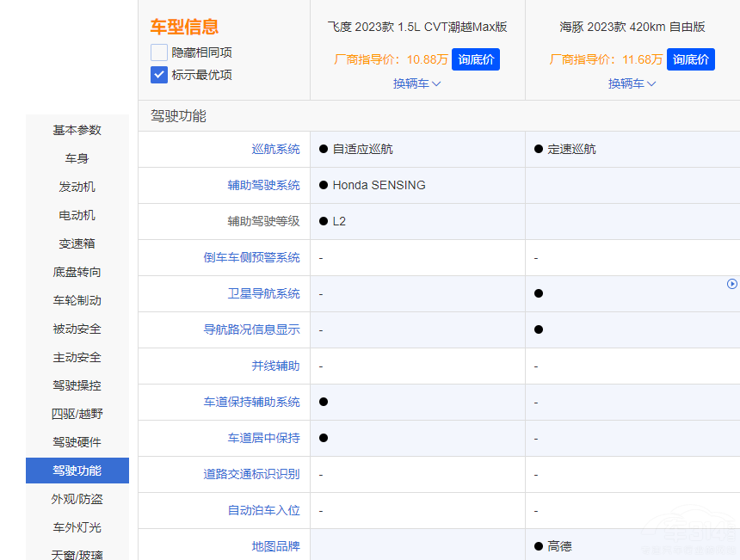Image resolution: width=740 pixels, height=560 pixels.
Task: Click the play arrow icon at right edge
Action: click(x=732, y=284)
